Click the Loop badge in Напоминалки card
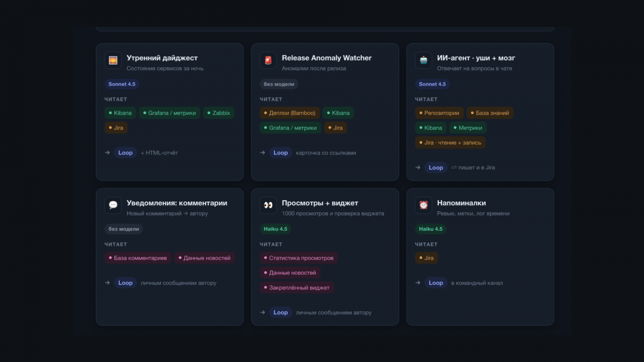 click(436, 283)
